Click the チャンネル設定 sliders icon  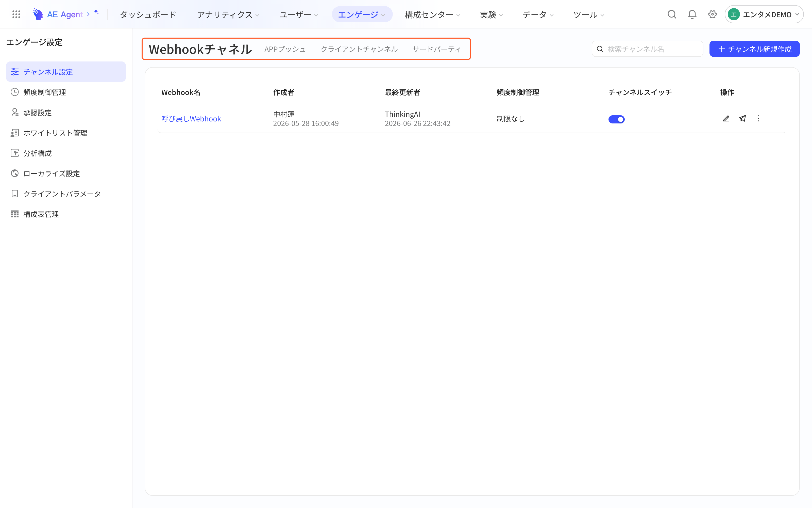[x=15, y=72]
